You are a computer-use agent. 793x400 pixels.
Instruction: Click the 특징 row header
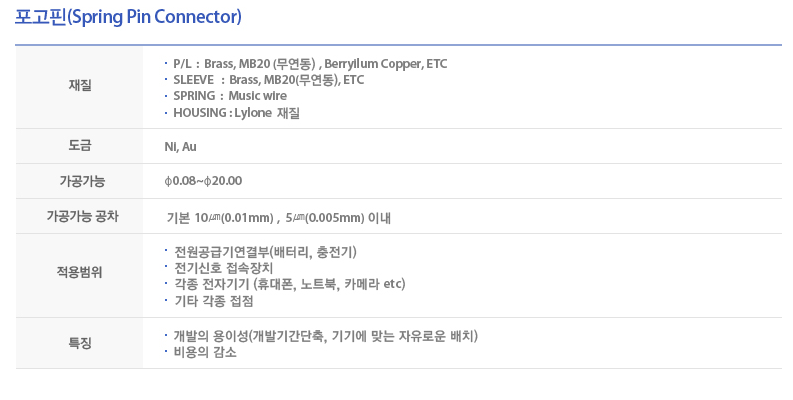pos(80,343)
